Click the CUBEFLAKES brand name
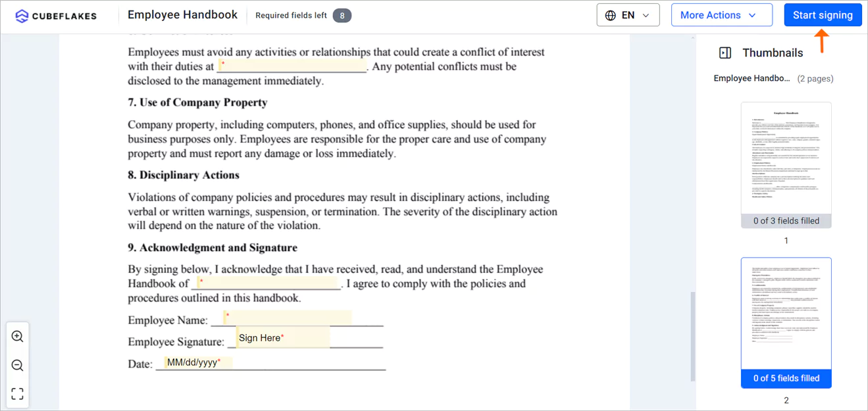 tap(65, 16)
